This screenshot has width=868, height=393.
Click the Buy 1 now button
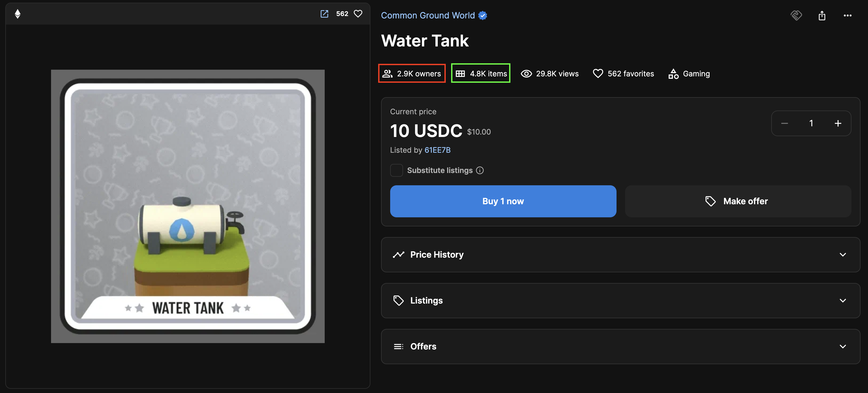click(503, 201)
